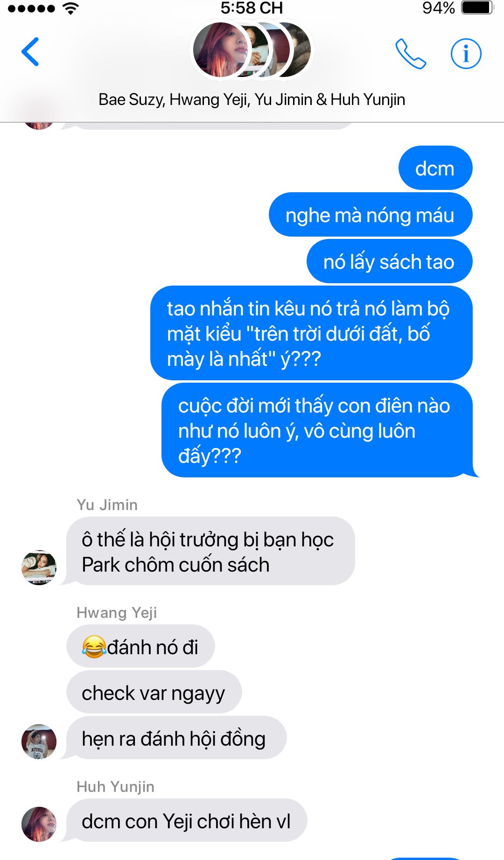Select the "hẹn ra đánh hội đồng" message
The height and width of the screenshot is (860, 504).
tap(176, 738)
